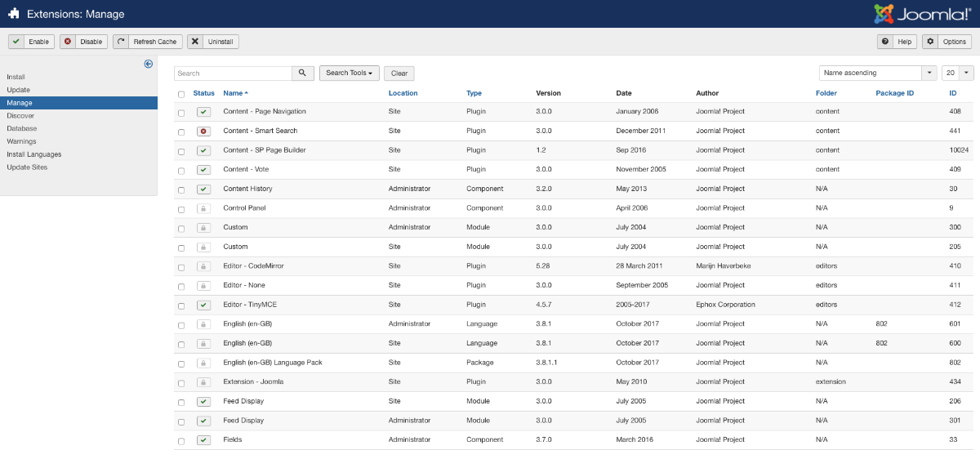The image size is (980, 450).
Task: Click the lock status icon for Control Panel
Action: (203, 208)
